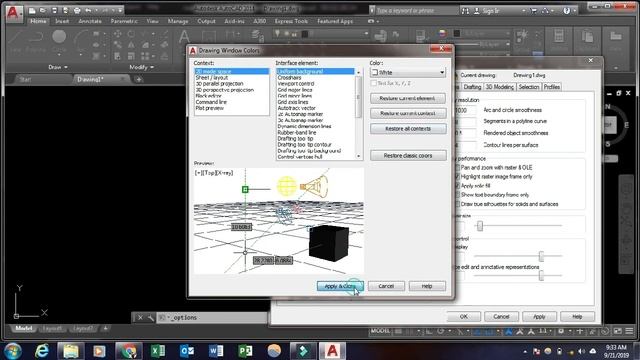The width and height of the screenshot is (640, 360).
Task: Click the crosshair size slider handle
Action: click(480, 226)
